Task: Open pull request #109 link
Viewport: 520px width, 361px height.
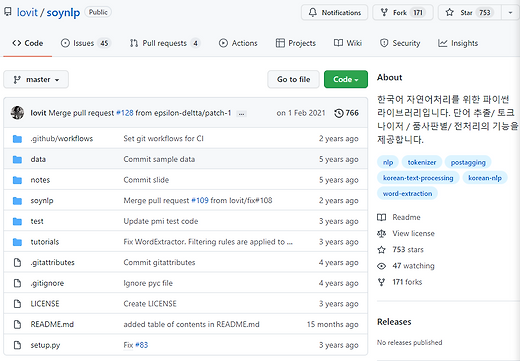Action: (x=200, y=200)
